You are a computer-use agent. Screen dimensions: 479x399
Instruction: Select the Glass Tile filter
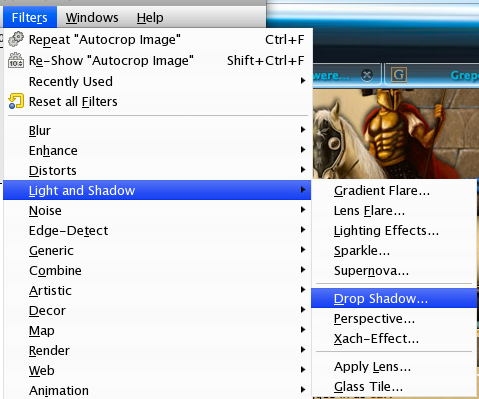point(394,387)
